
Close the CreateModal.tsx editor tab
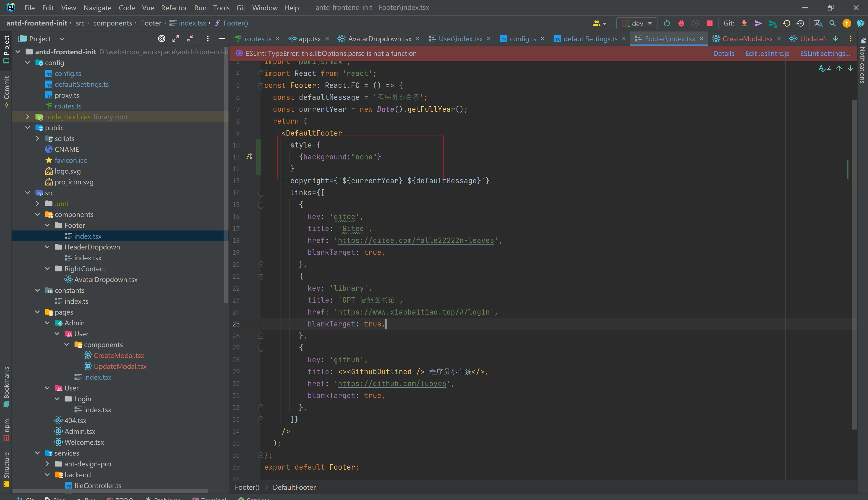[x=779, y=39]
